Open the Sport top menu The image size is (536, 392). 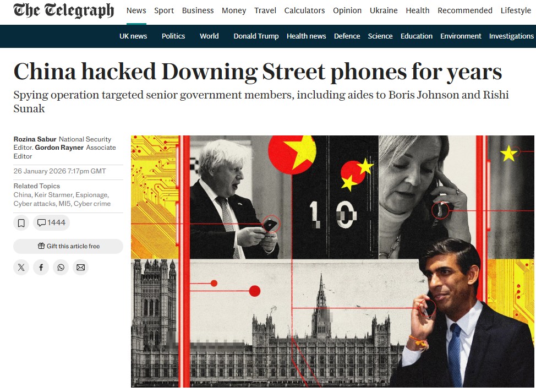(x=164, y=10)
